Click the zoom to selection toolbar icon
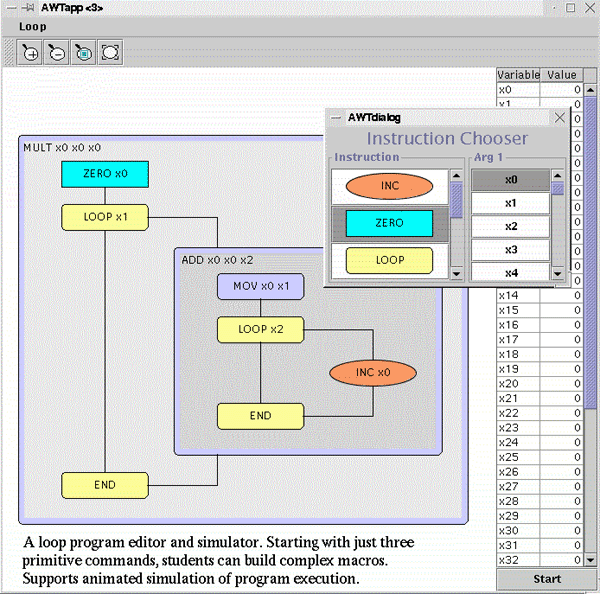The height and width of the screenshot is (594, 600). point(84,54)
